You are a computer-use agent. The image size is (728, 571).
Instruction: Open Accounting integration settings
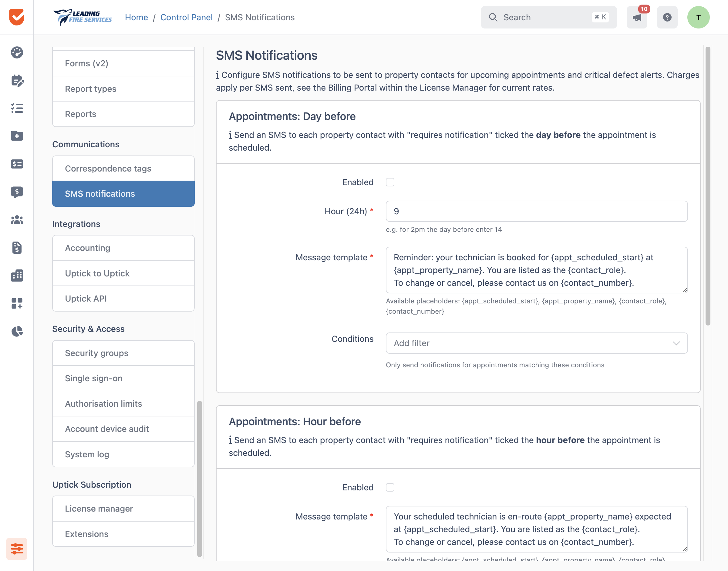pyautogui.click(x=123, y=248)
